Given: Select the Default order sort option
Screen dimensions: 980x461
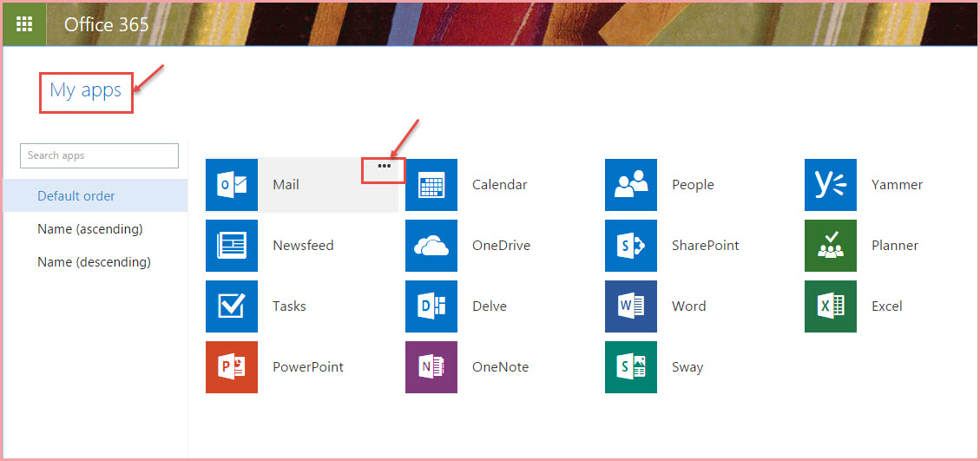Looking at the screenshot, I should [95, 196].
